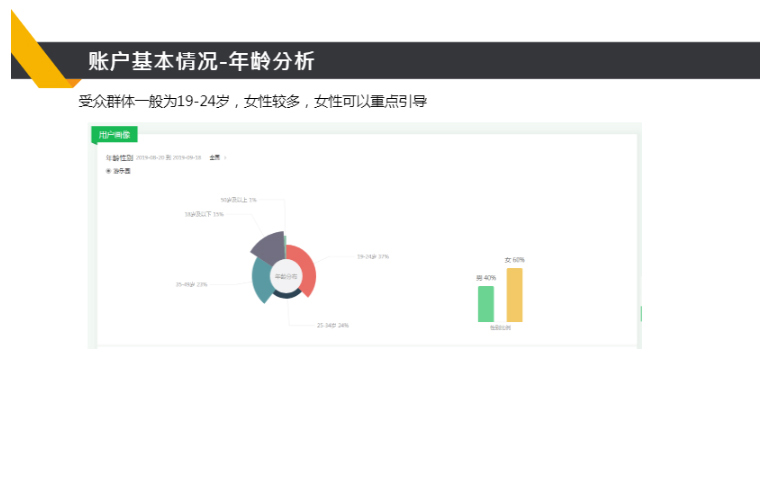The image size is (768, 486).
Task: Click the green male 40% bar
Action: 486,304
